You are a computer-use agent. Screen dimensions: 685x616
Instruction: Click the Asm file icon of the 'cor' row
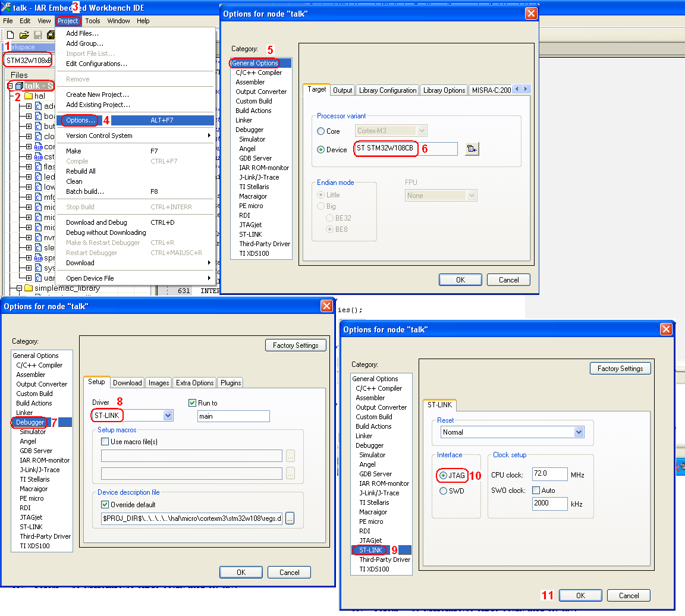point(39,147)
